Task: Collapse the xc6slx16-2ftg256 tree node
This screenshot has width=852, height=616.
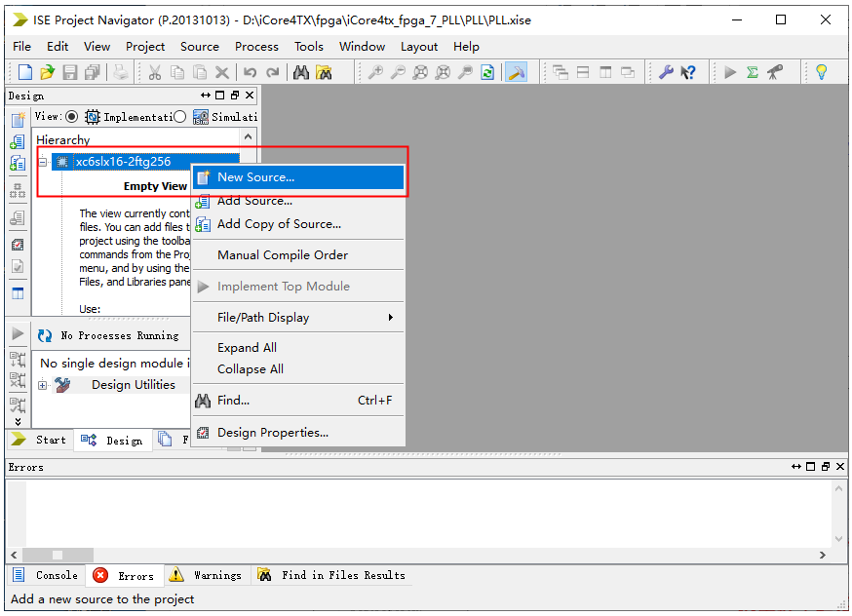Action: click(x=43, y=162)
